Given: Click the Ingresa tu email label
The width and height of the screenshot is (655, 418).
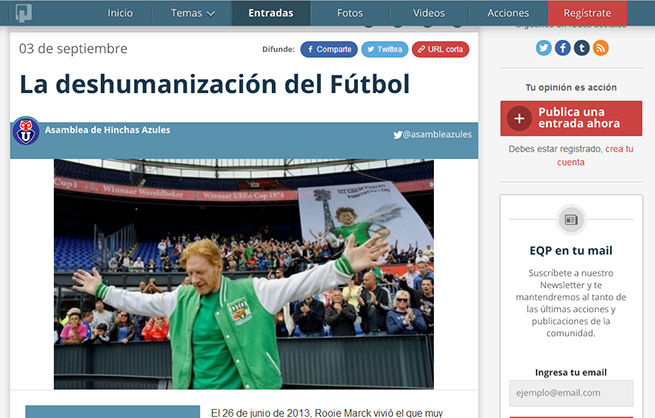Looking at the screenshot, I should [571, 372].
